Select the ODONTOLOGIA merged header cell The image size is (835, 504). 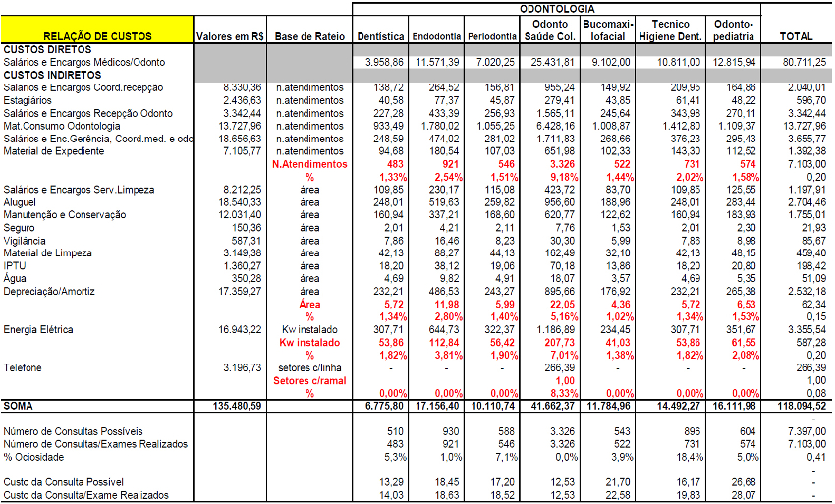[x=556, y=7]
